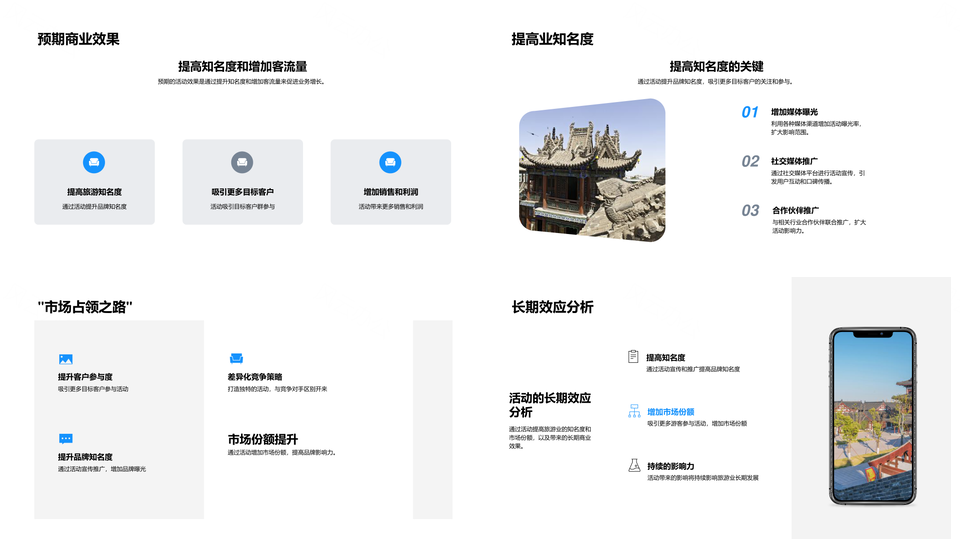This screenshot has width=960, height=548.
Task: Select the temple rooftop photo
Action: coord(592,170)
